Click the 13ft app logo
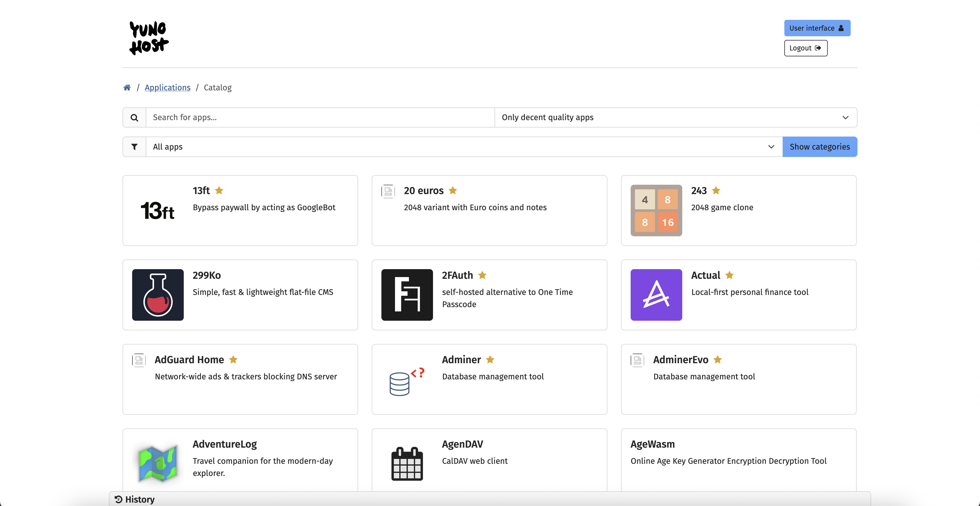This screenshot has width=980, height=506. tap(157, 210)
